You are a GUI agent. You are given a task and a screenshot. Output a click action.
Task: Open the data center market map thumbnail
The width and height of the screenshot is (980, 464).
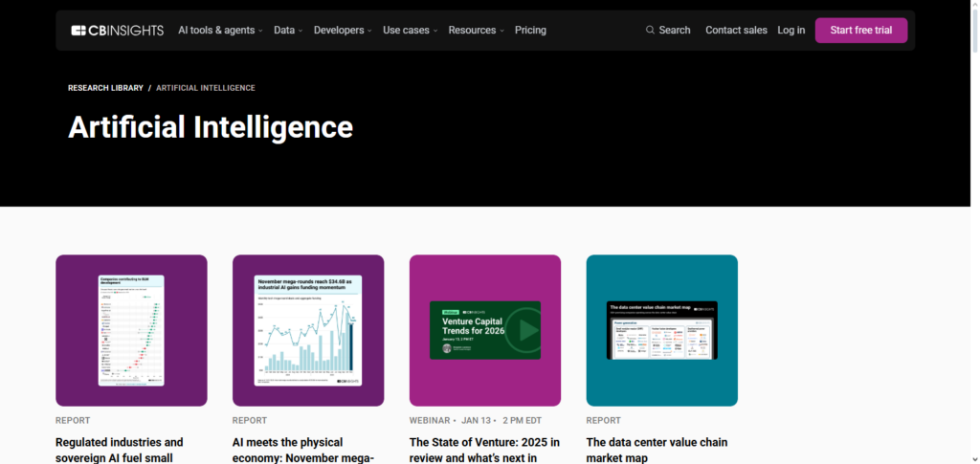662,330
